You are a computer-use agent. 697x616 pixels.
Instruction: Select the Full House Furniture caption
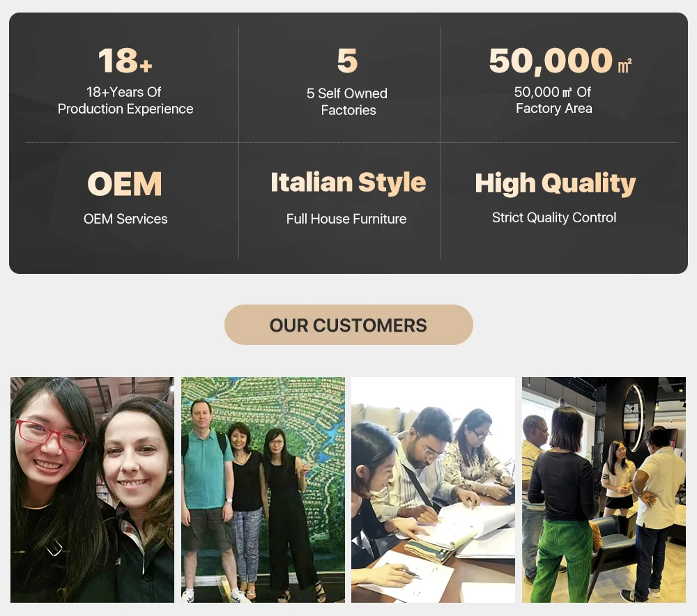[346, 219]
